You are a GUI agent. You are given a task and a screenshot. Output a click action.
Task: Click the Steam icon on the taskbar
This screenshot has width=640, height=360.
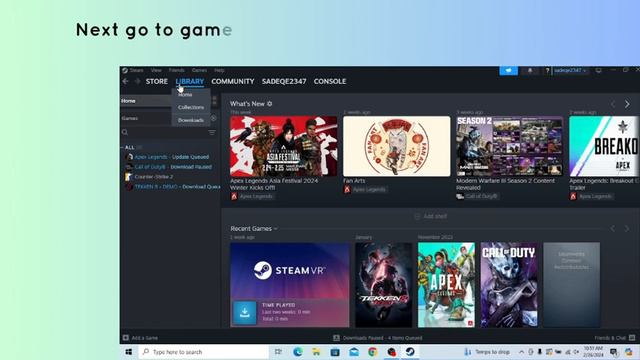click(x=410, y=352)
